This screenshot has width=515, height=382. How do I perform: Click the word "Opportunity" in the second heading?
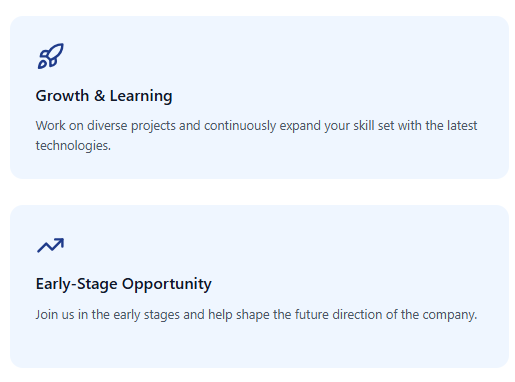pyautogui.click(x=167, y=285)
